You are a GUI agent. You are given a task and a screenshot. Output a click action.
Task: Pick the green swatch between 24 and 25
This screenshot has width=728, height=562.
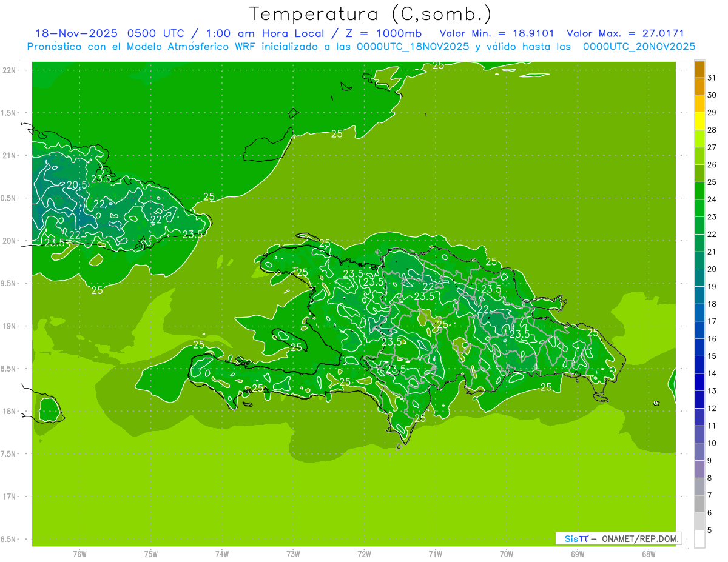click(699, 191)
